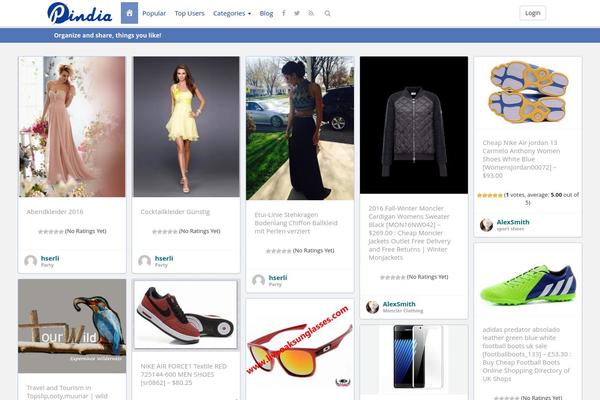Open hserli profile under Etui-Linie Ballkleid
The height and width of the screenshot is (400, 600).
[x=278, y=278]
